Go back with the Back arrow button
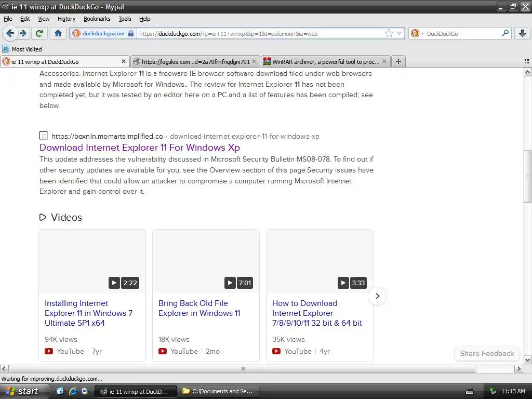 [x=10, y=33]
